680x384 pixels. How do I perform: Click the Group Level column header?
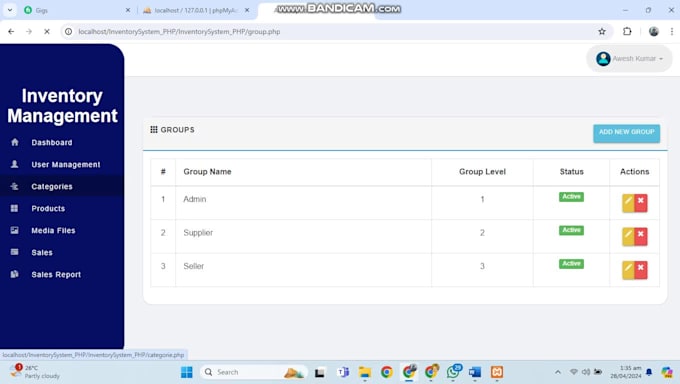pyautogui.click(x=482, y=171)
